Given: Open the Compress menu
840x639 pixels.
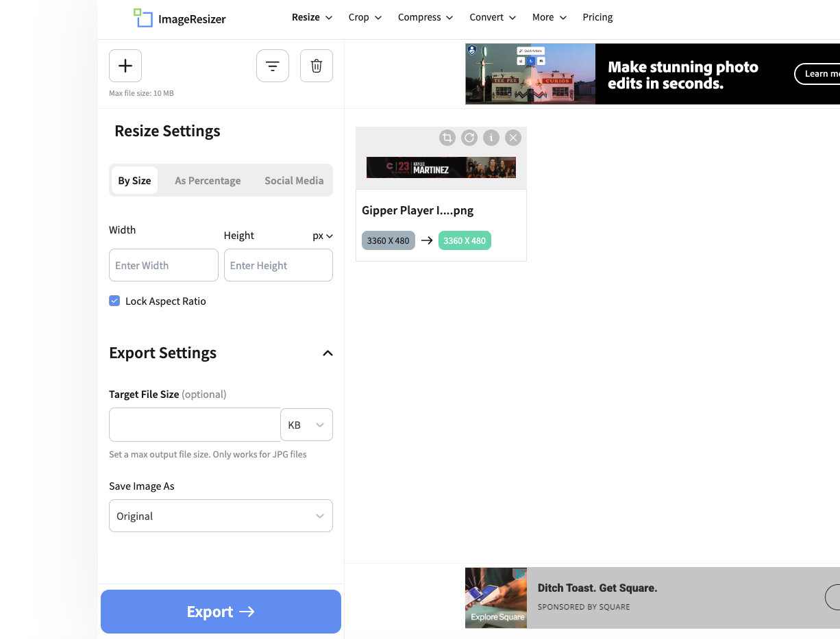Looking at the screenshot, I should tap(425, 17).
